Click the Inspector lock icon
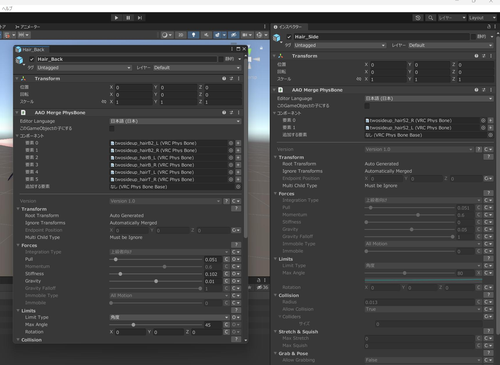 click(489, 27)
